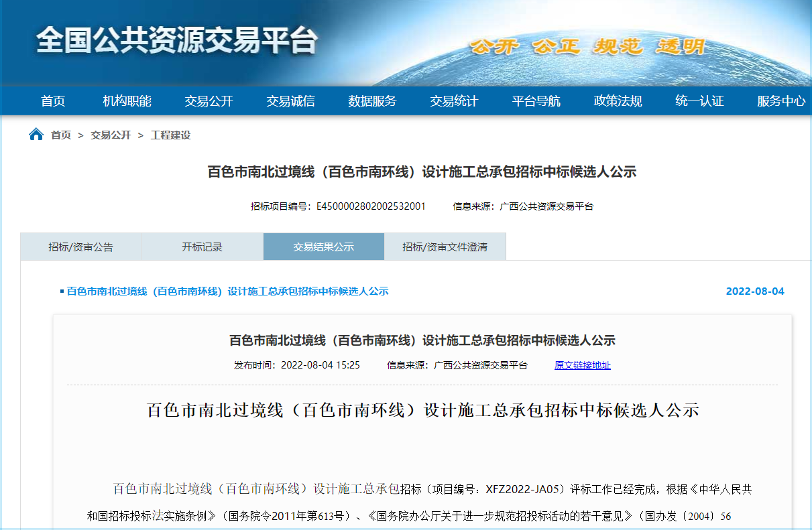Switch to the 开标记录 tab
812x530 pixels.
click(x=202, y=247)
